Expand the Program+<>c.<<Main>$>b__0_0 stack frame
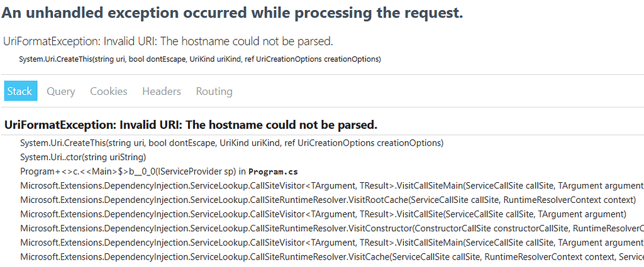 coord(126,172)
